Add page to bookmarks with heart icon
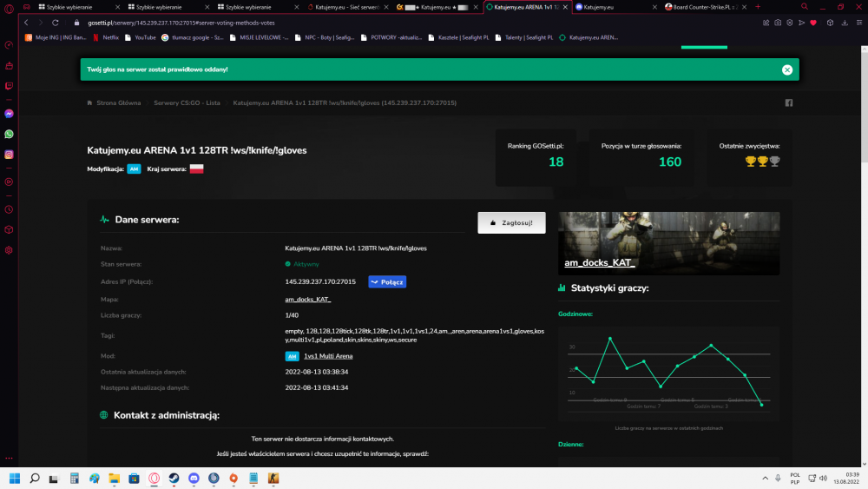 tap(813, 23)
